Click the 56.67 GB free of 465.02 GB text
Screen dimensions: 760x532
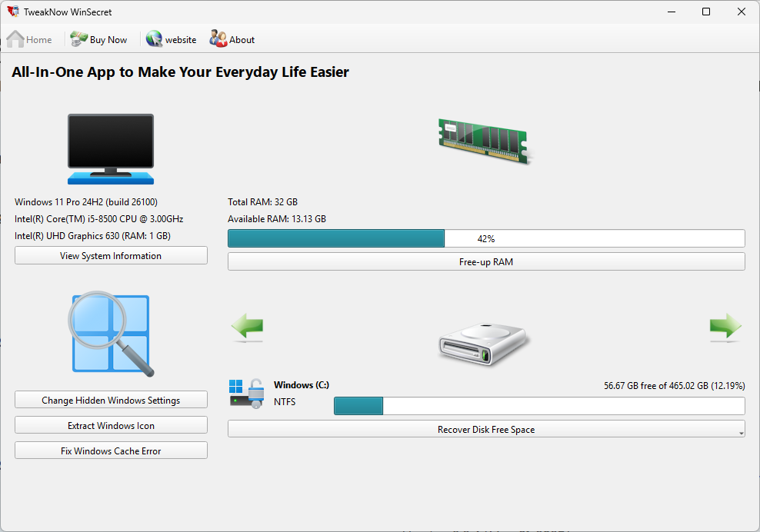pos(674,386)
